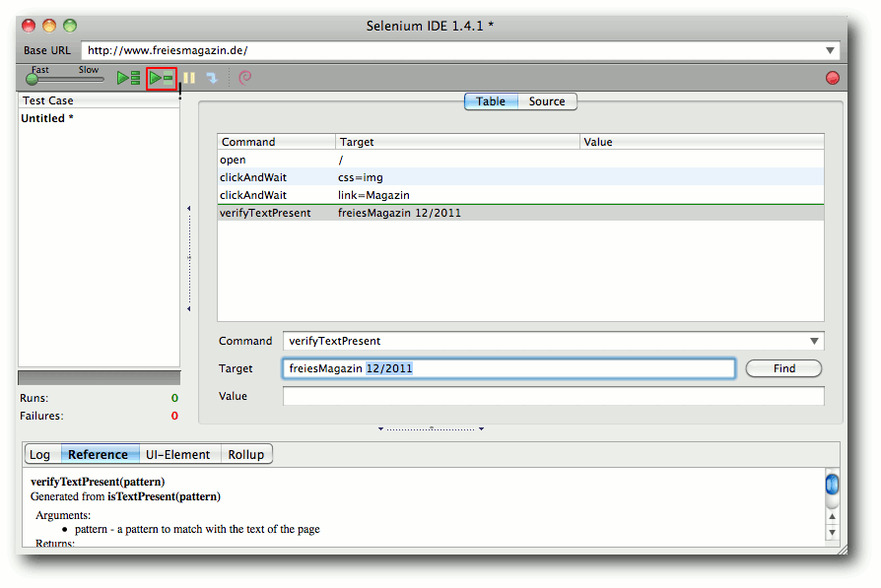
Task: Click the Test Case list header
Action: point(99,100)
